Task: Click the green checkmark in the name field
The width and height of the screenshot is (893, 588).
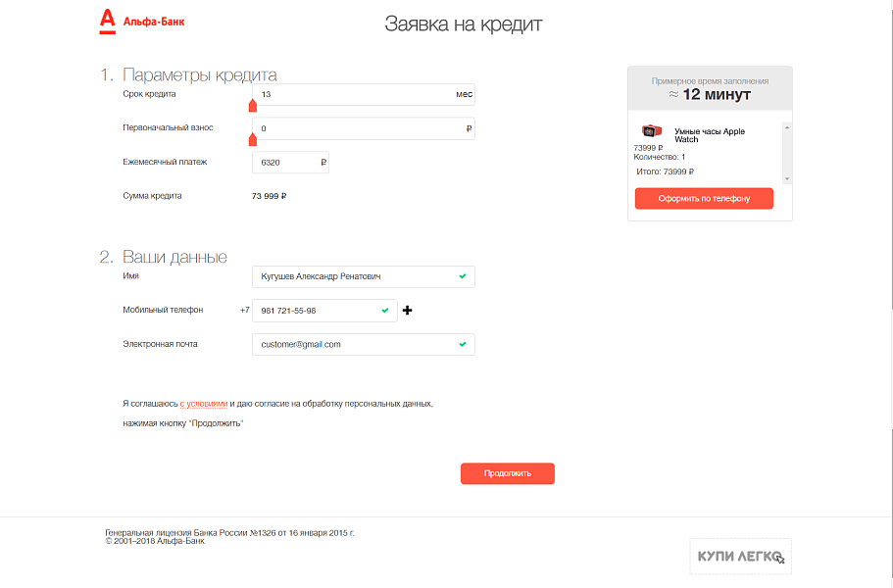Action: click(462, 276)
